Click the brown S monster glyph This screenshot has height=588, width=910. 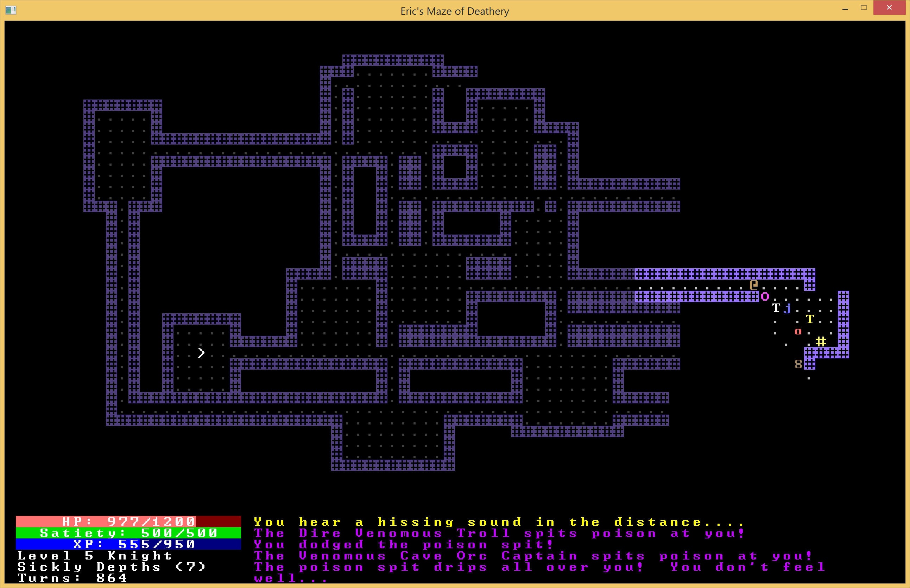798,364
